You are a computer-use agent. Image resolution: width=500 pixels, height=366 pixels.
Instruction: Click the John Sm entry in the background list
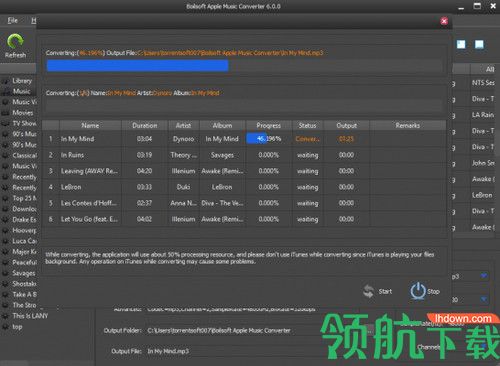483,163
